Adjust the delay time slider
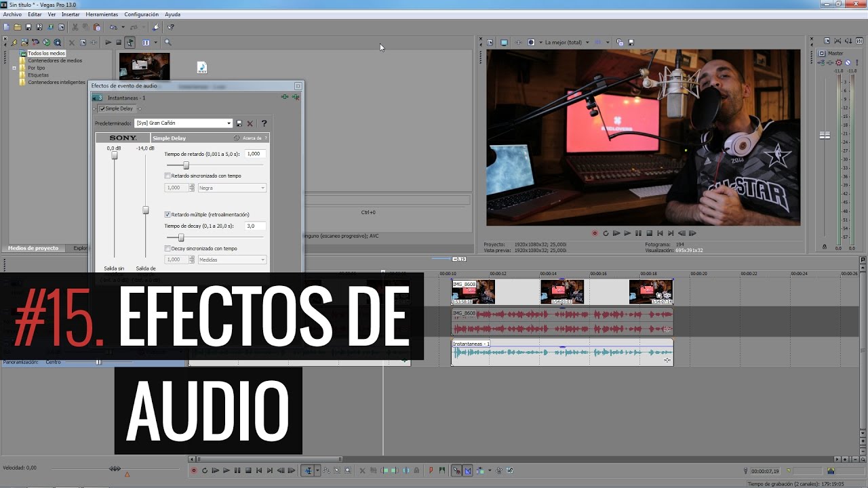This screenshot has height=488, width=868. point(186,165)
